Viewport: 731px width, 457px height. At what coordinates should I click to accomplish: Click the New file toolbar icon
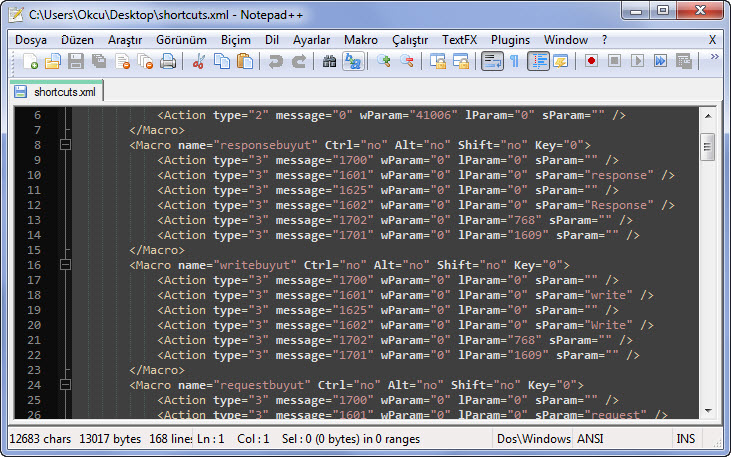pos(30,61)
